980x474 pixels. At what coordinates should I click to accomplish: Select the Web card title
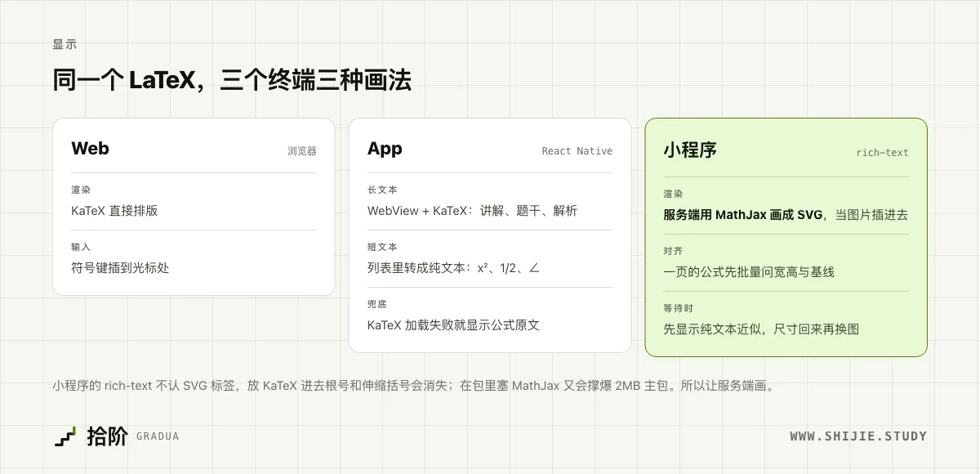pos(90,149)
